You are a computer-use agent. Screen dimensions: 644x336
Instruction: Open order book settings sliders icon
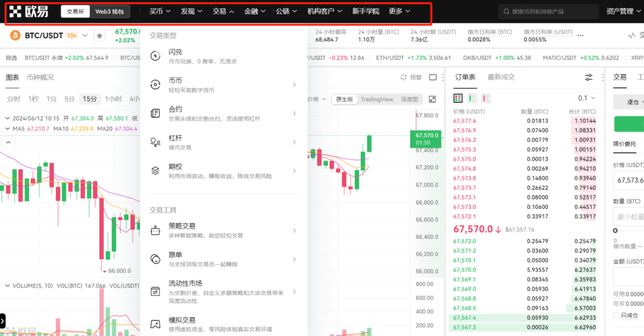pos(589,77)
